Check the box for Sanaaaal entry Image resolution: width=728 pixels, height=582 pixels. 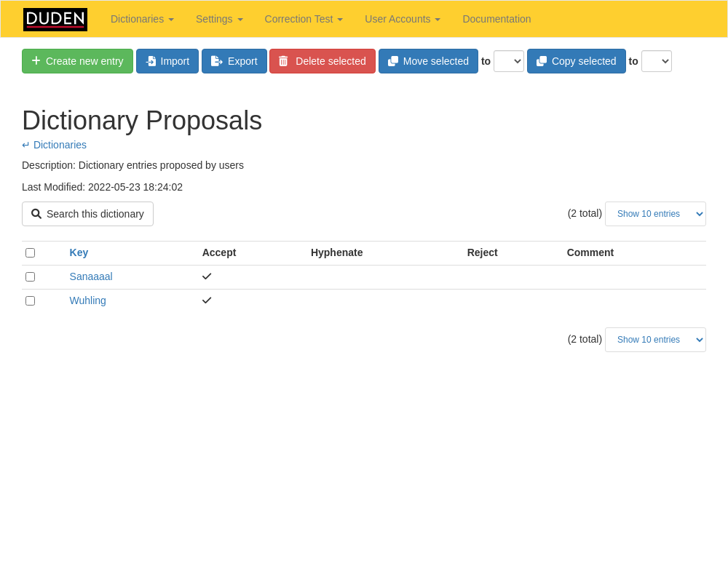point(30,277)
